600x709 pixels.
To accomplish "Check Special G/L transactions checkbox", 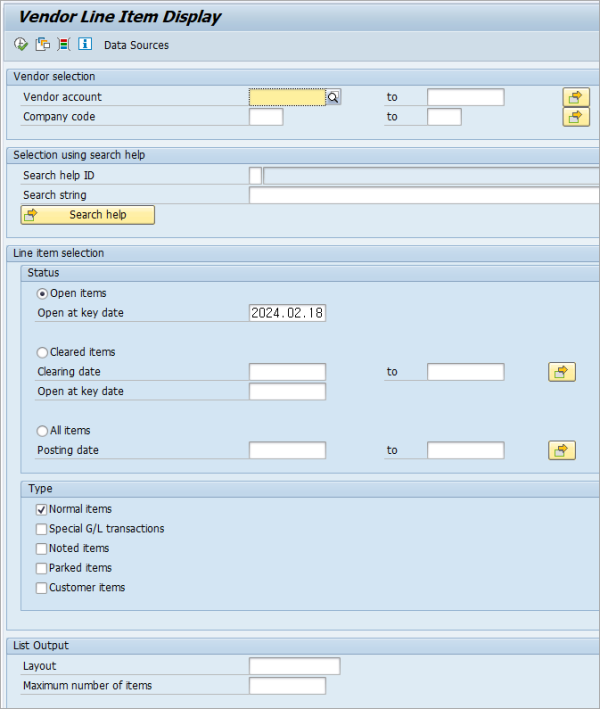I will (x=41, y=529).
